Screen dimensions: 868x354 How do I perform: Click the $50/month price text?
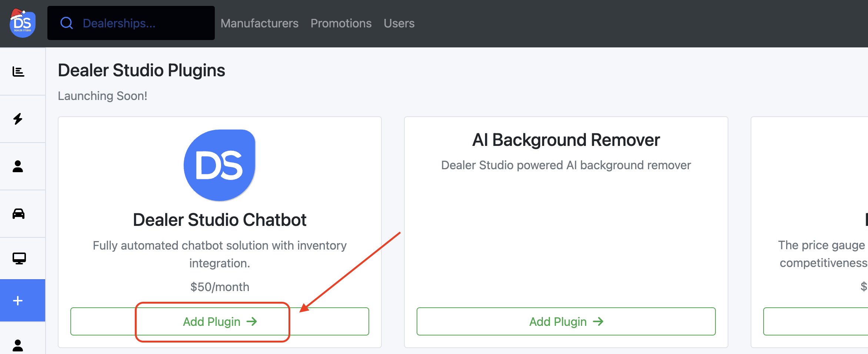coord(220,287)
